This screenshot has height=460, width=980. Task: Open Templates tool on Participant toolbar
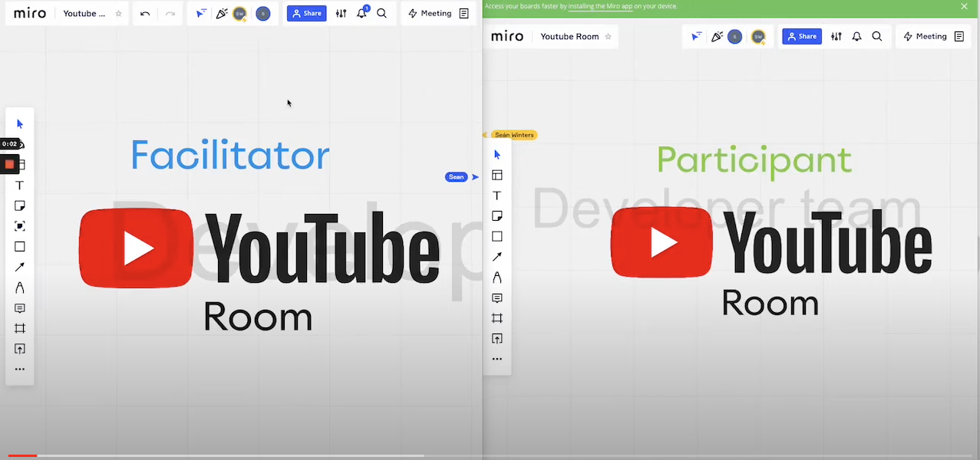pos(497,176)
